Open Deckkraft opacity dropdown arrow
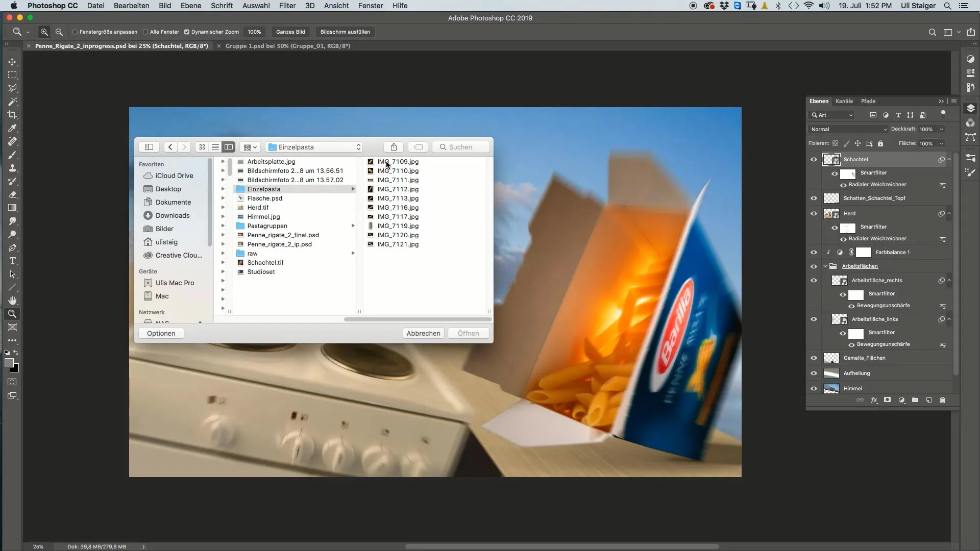The image size is (980, 551). 941,129
